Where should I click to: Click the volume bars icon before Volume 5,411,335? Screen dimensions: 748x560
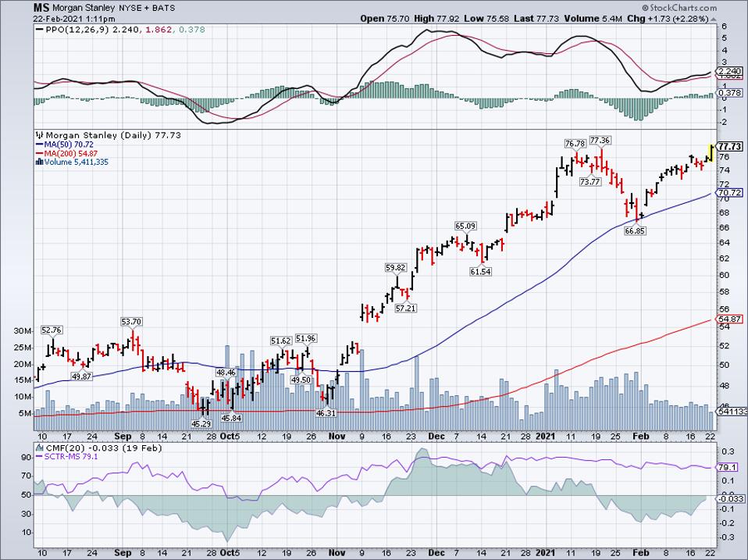(40, 162)
